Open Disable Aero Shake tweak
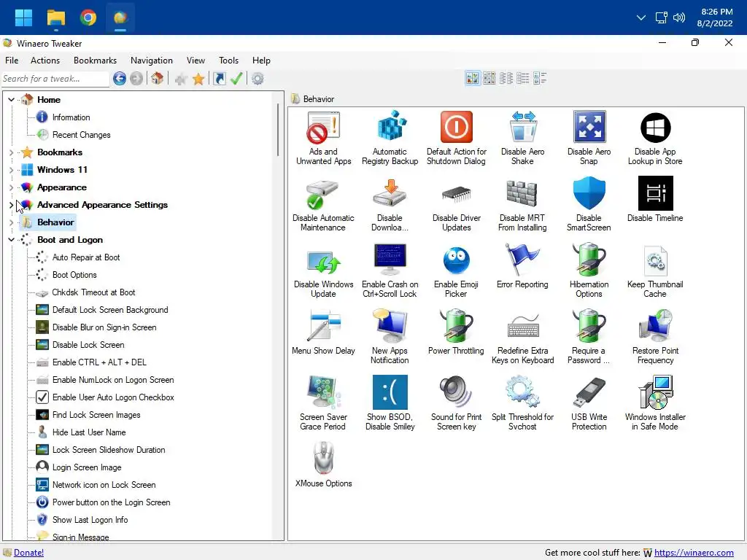The width and height of the screenshot is (747, 560). point(522,138)
